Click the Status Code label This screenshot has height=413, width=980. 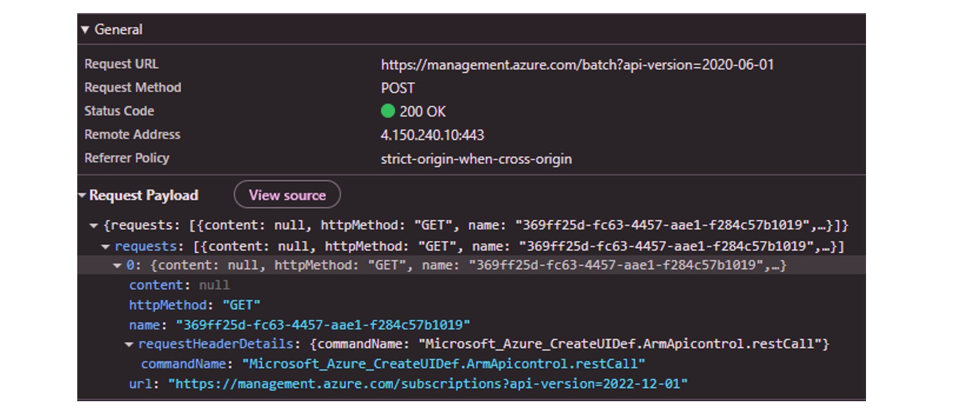(119, 112)
